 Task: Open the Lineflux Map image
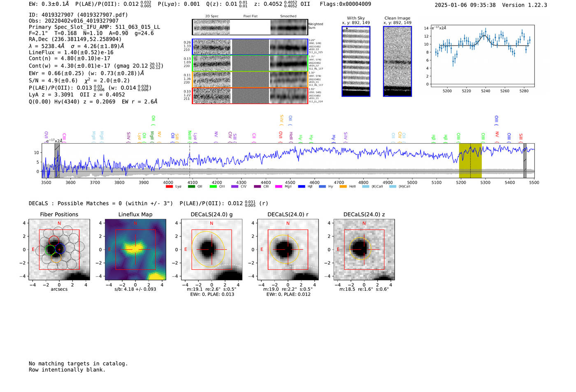pos(135,250)
